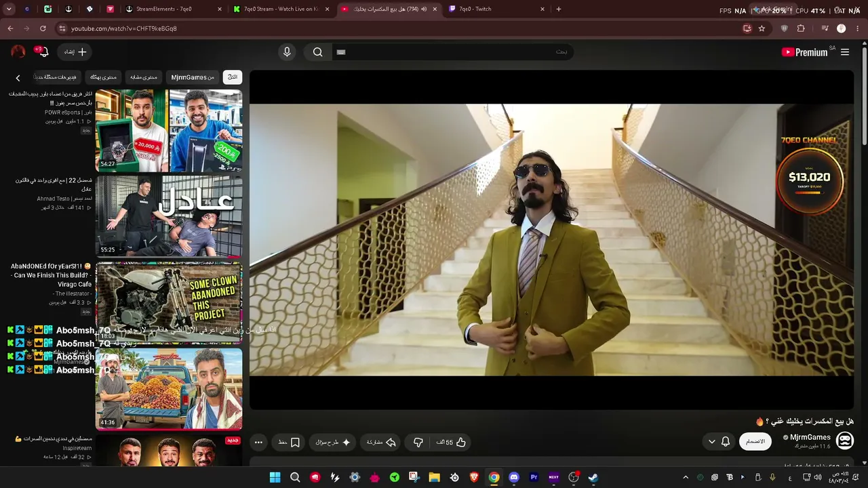The image size is (868, 488).
Task: Open the POWR eSports watch video thumbnail
Action: [x=169, y=131]
